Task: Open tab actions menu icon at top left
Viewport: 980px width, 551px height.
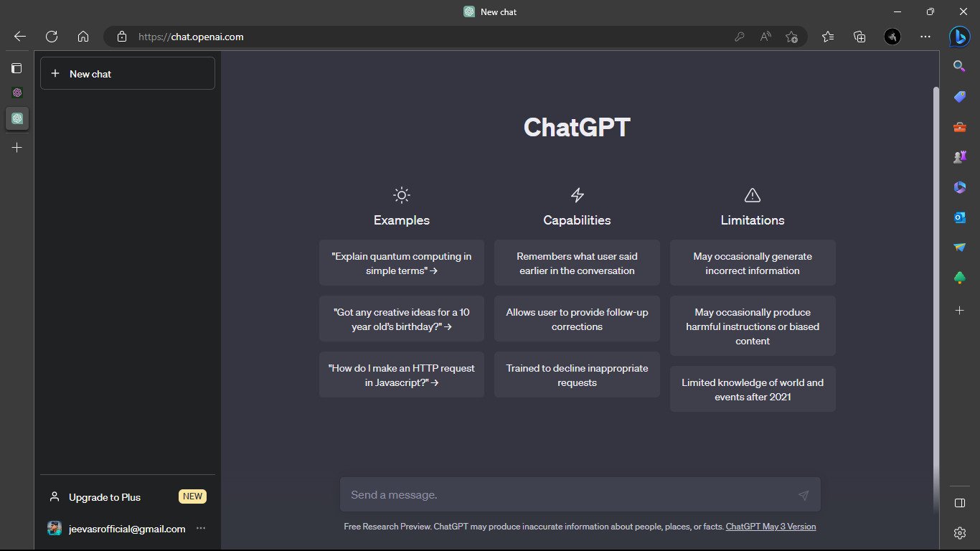Action: [17, 68]
